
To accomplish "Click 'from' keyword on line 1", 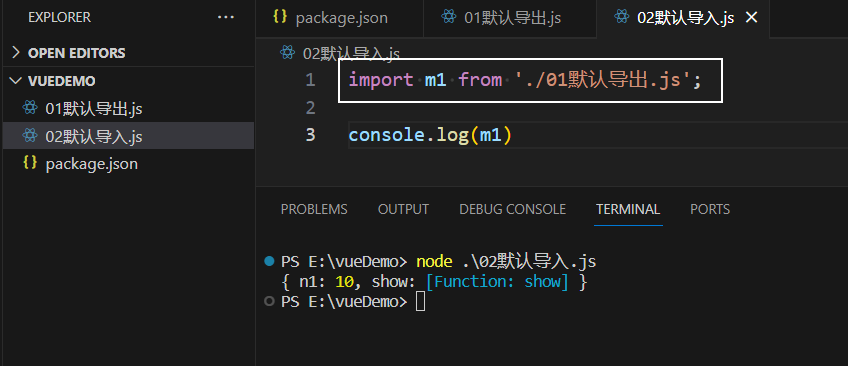I will coord(480,81).
